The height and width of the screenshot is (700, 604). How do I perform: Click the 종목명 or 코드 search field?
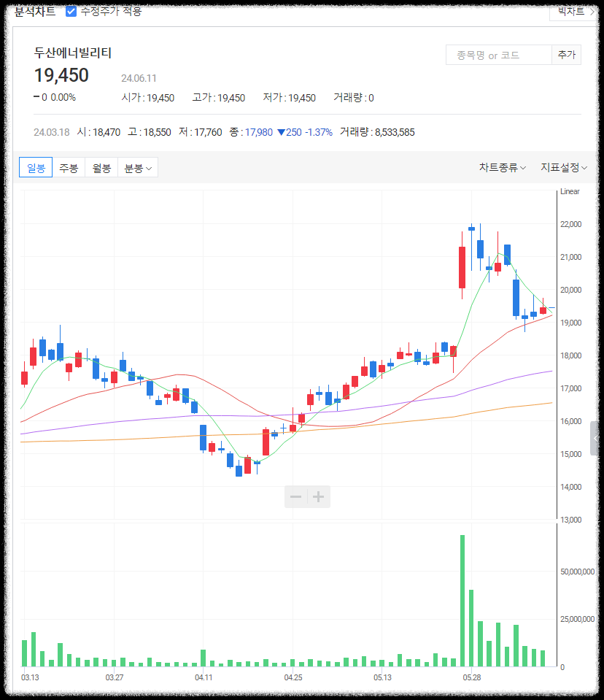pos(499,55)
